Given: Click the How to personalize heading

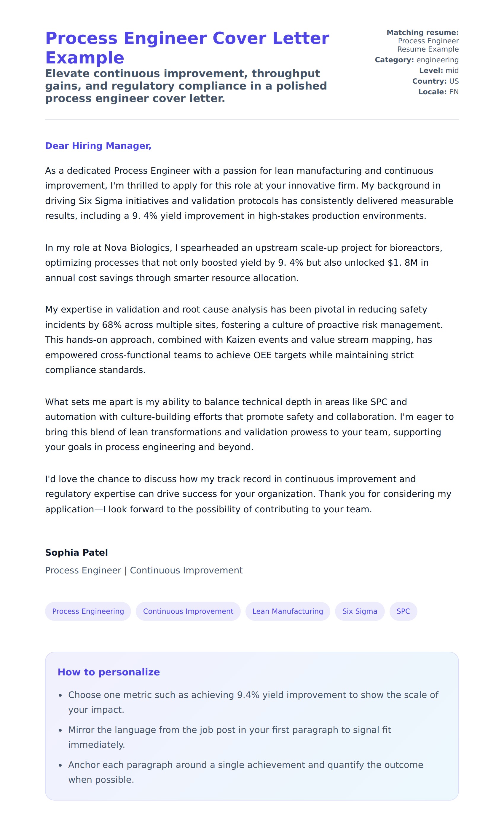Looking at the screenshot, I should (x=109, y=672).
